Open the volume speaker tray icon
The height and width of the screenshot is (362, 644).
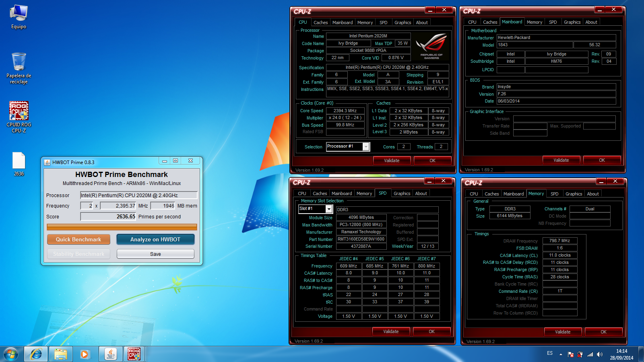(600, 354)
